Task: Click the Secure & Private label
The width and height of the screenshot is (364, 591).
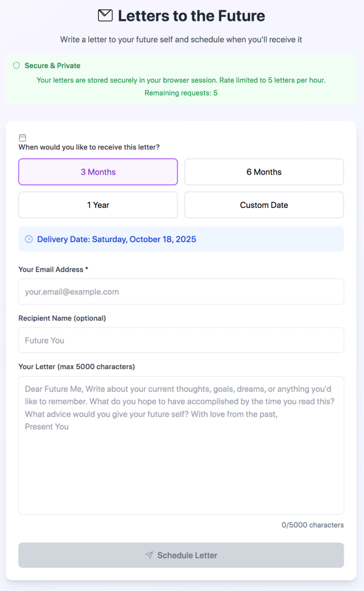Action: [x=53, y=66]
